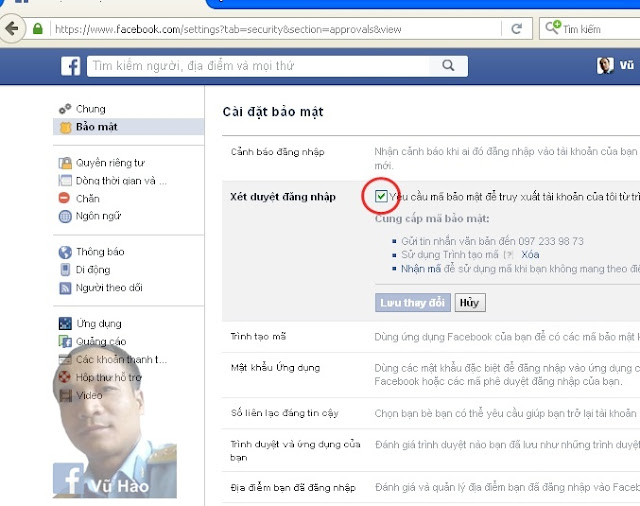Click the Di động phone icon
Viewport: 640px width, 506px height.
pyautogui.click(x=65, y=270)
